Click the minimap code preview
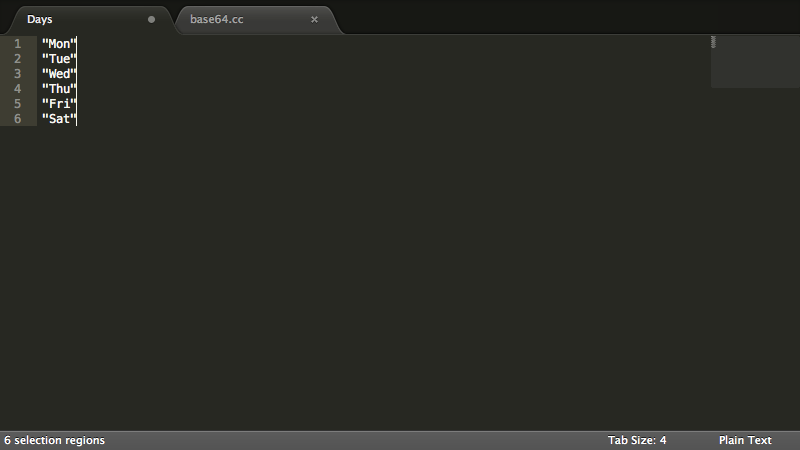This screenshot has width=800, height=450. [x=713, y=42]
